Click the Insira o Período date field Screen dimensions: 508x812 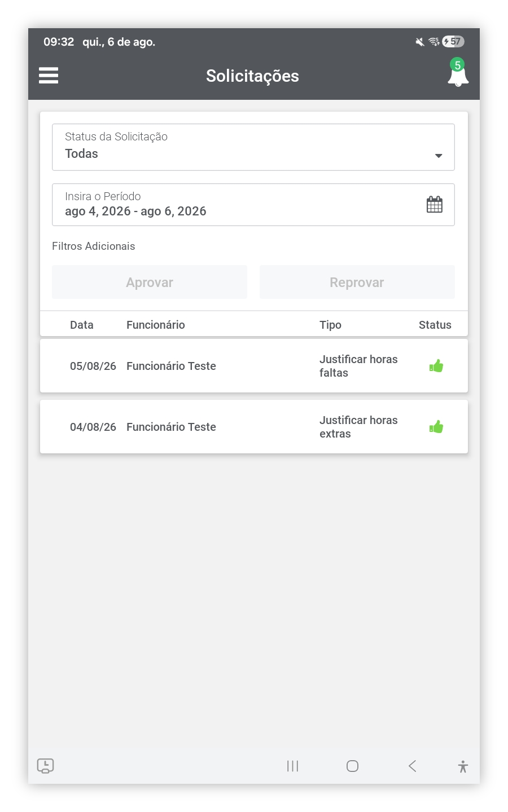coord(253,205)
